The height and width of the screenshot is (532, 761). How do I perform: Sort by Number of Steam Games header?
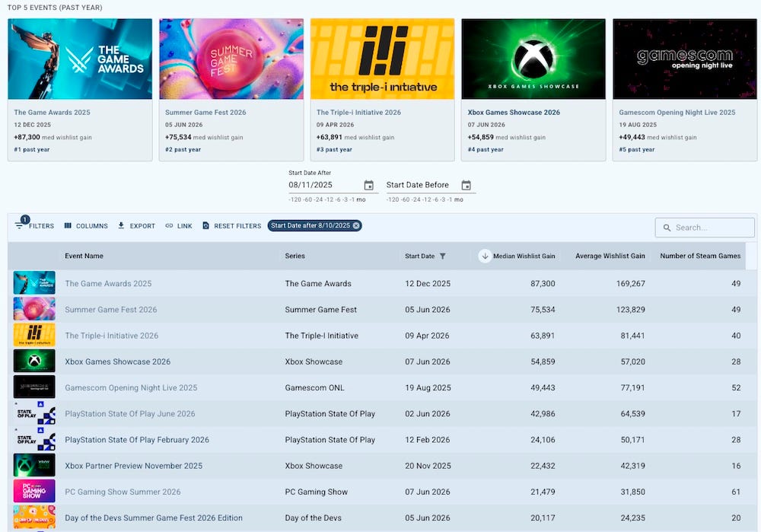click(700, 256)
